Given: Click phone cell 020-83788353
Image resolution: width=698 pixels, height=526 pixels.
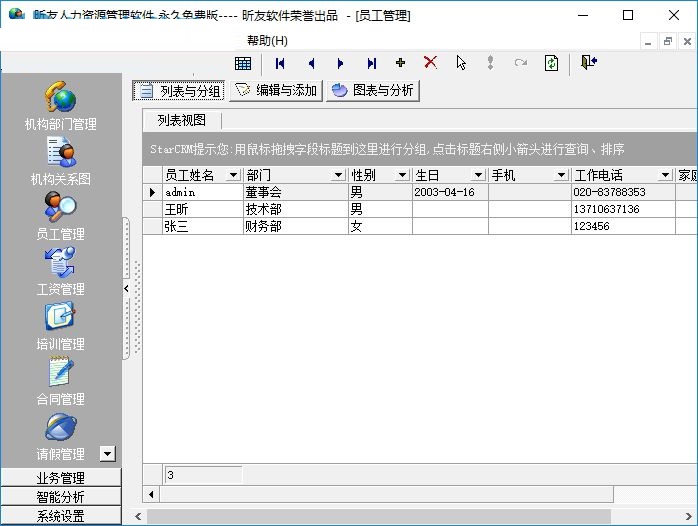Looking at the screenshot, I should coord(623,192).
